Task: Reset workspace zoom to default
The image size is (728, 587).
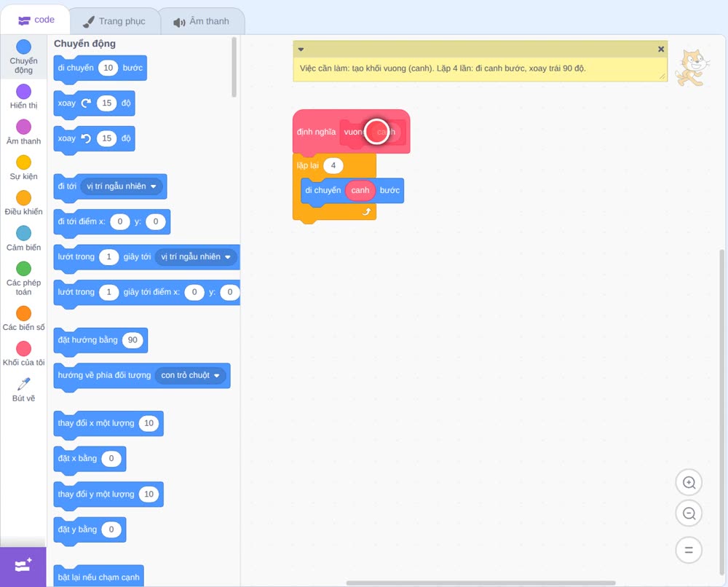Action: coord(689,550)
